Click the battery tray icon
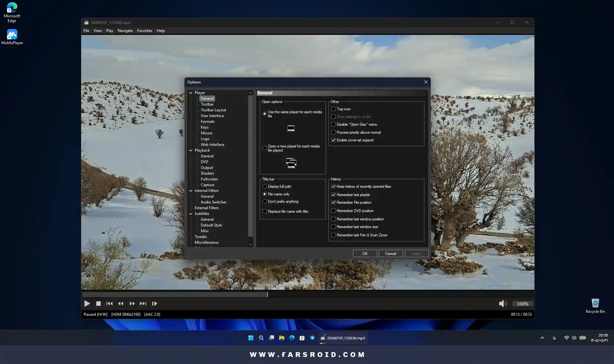Viewport: 614px width, 364px height. coord(583,338)
